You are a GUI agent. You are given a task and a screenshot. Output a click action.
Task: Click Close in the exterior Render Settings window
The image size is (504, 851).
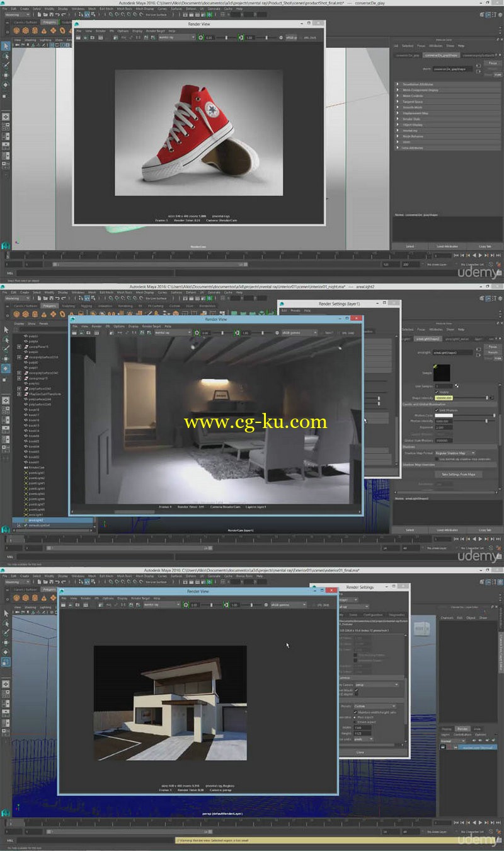point(360,751)
